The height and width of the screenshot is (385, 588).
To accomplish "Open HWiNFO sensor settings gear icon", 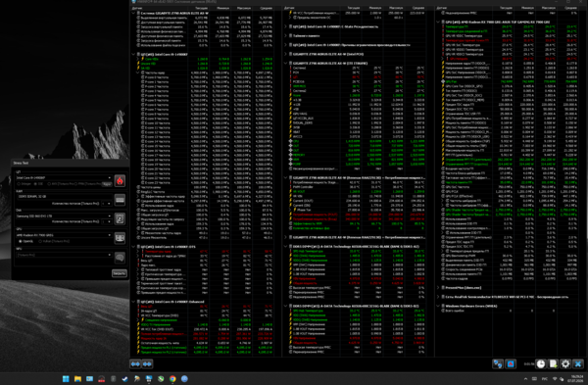I will point(565,363).
